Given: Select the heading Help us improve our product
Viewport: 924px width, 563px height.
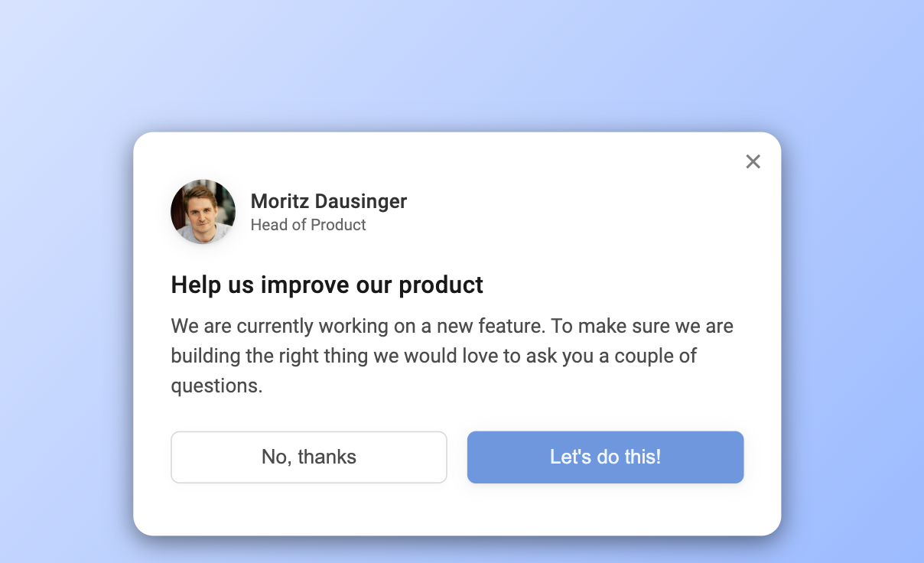Looking at the screenshot, I should [x=327, y=285].
